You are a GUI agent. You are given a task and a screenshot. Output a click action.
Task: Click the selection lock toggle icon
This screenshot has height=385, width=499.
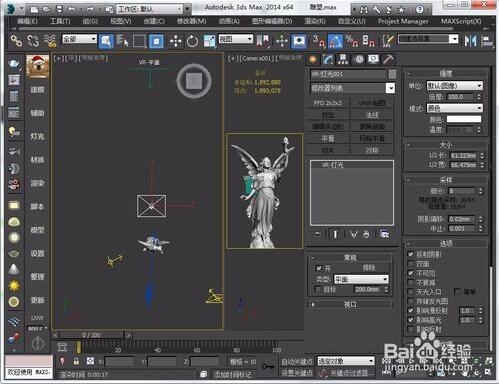coord(76,361)
